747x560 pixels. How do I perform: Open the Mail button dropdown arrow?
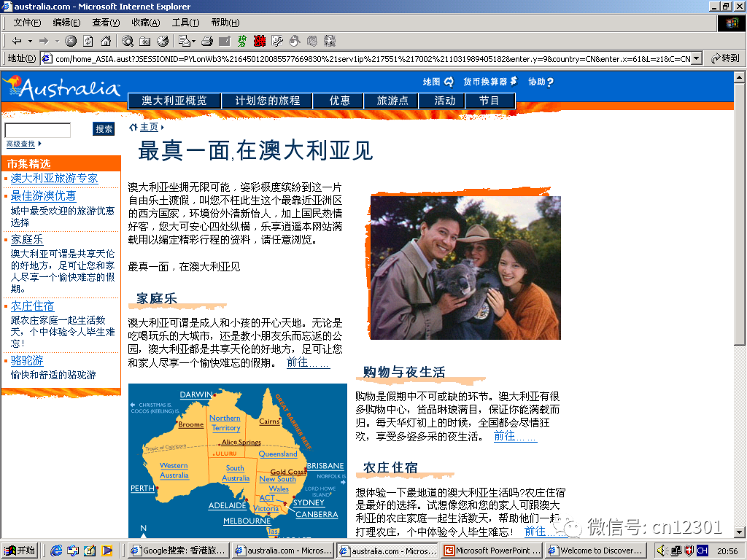[x=193, y=42]
